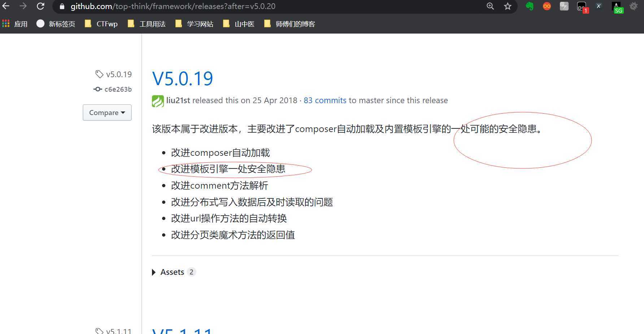Open the Evernote elephant extension
This screenshot has width=644, height=334.
click(529, 6)
